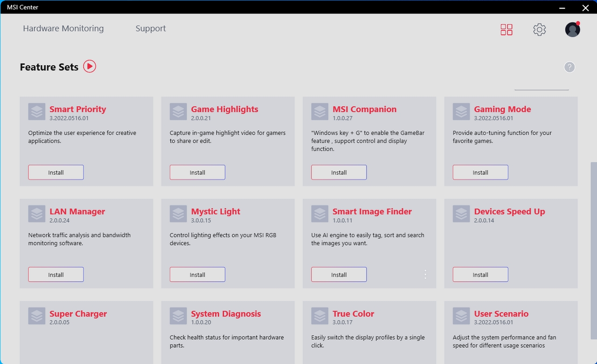597x364 pixels.
Task: Install the Game Highlights feature
Action: (x=197, y=172)
